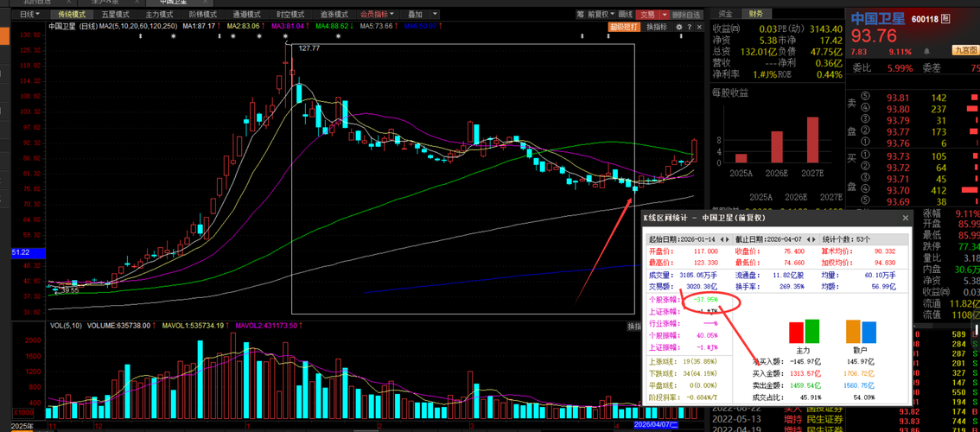The image size is (980, 432).
Task: Switch to the 财务 tab
Action: tap(756, 14)
